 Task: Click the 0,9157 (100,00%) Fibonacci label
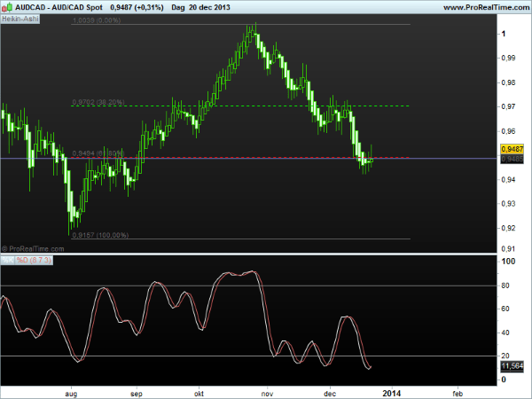coord(101,235)
